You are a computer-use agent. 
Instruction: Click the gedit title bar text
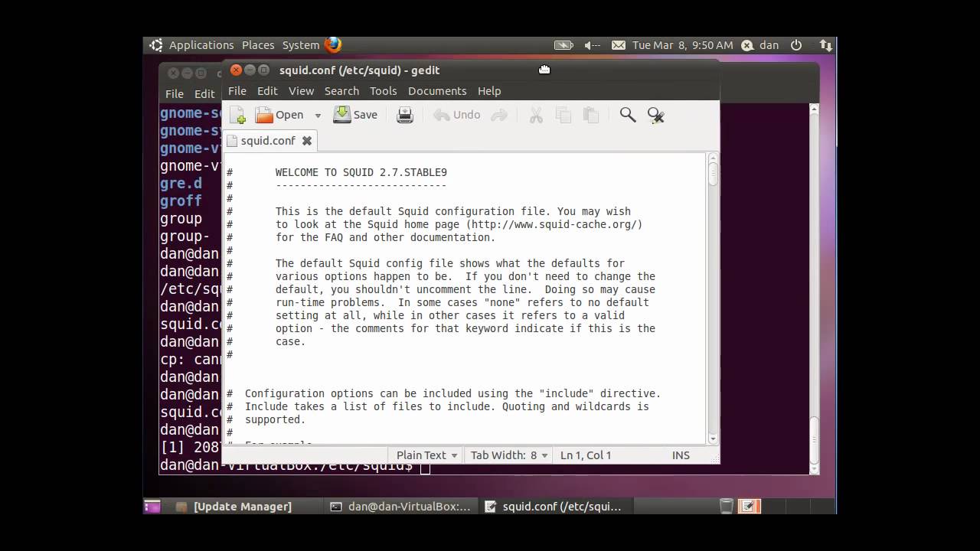359,70
